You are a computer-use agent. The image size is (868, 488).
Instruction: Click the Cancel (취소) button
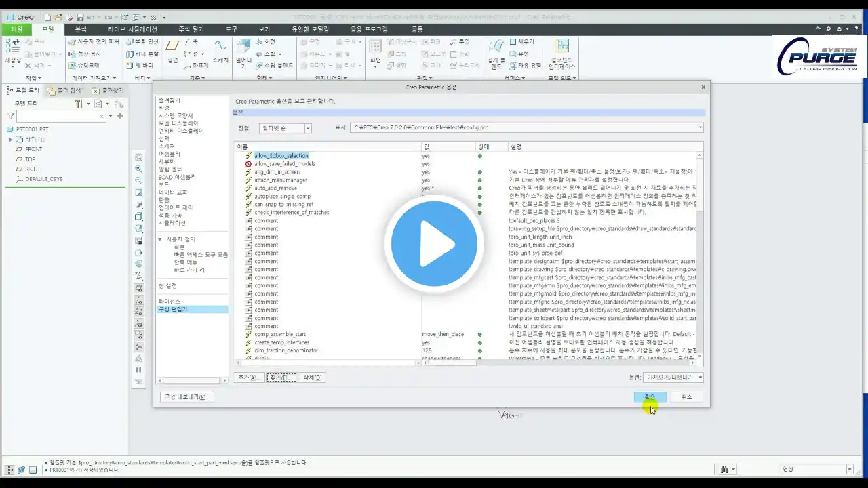click(x=686, y=396)
